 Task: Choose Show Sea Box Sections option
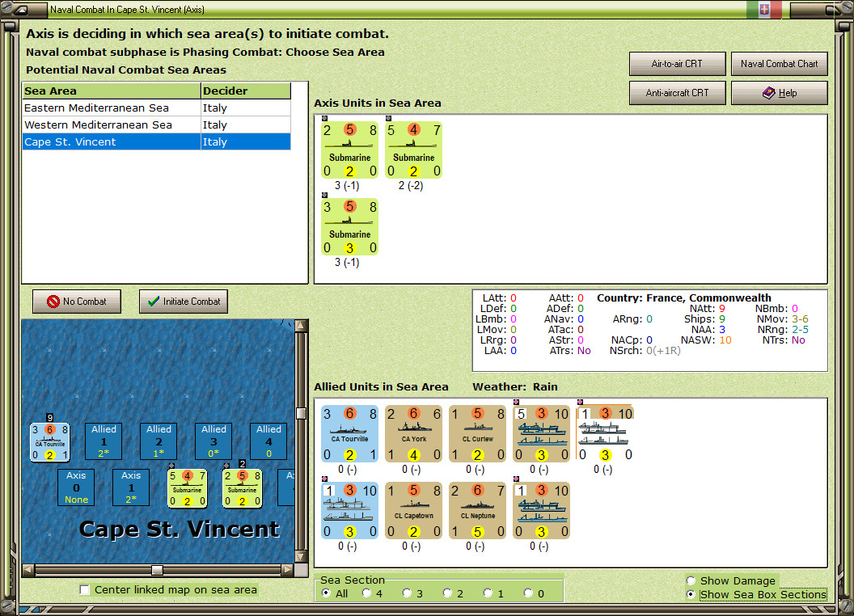[x=691, y=595]
